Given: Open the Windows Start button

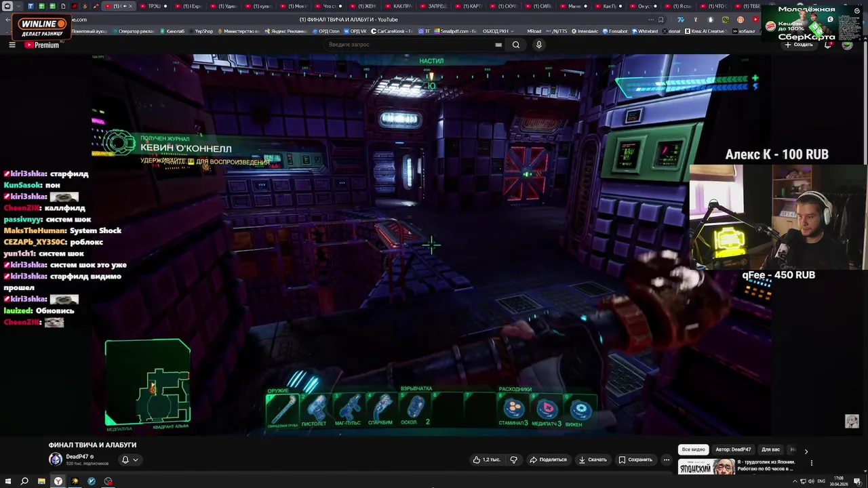Looking at the screenshot, I should 7,481.
